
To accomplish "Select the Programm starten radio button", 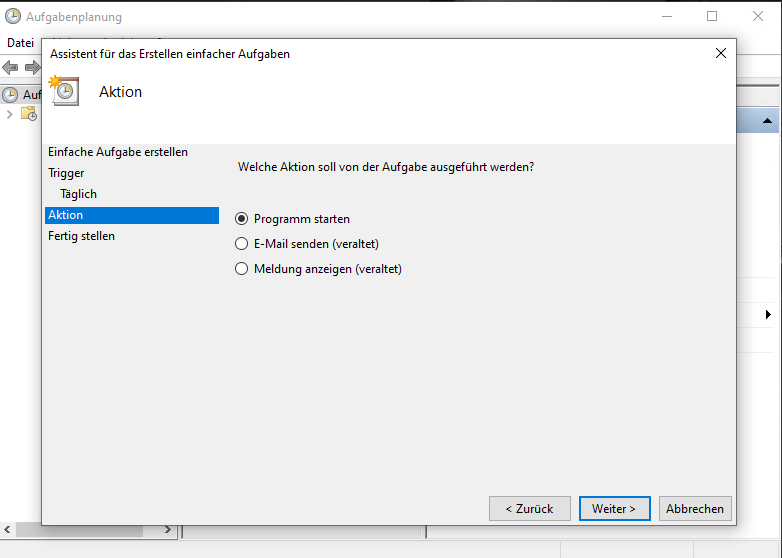I will click(241, 219).
